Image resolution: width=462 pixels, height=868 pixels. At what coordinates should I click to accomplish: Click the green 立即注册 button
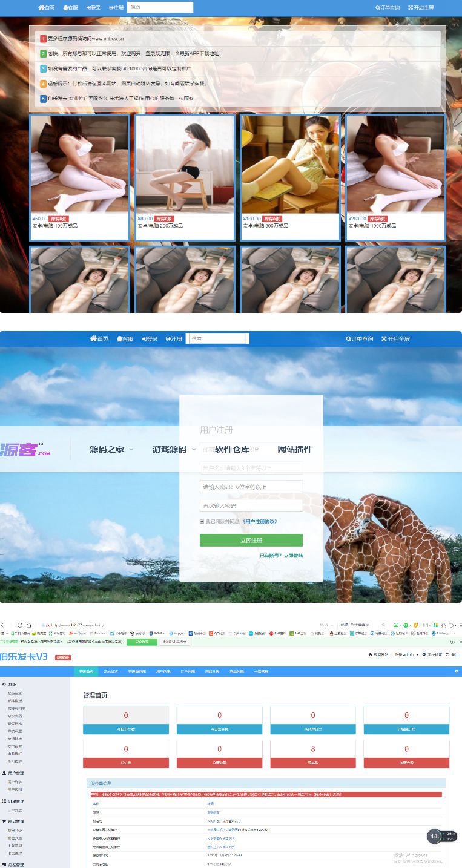coord(251,540)
